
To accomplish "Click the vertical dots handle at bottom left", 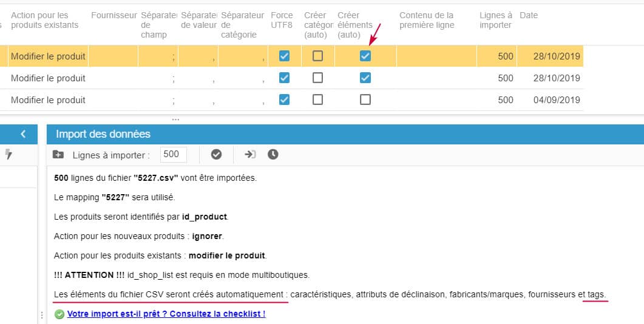I will coord(42,316).
